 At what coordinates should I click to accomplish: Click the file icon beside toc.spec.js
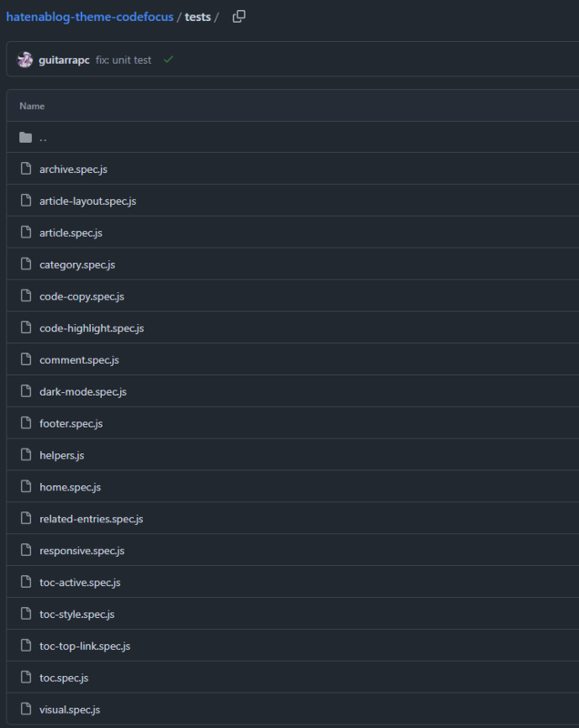click(x=26, y=677)
